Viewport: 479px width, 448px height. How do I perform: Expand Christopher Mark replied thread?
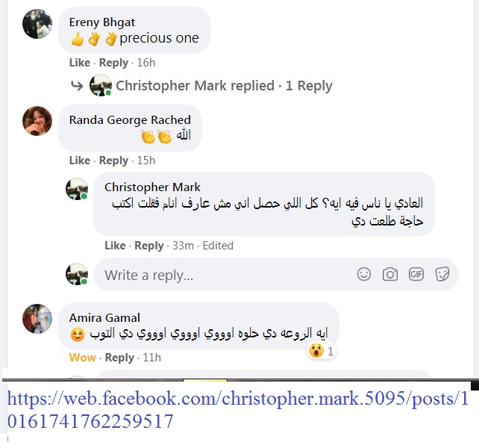click(224, 86)
